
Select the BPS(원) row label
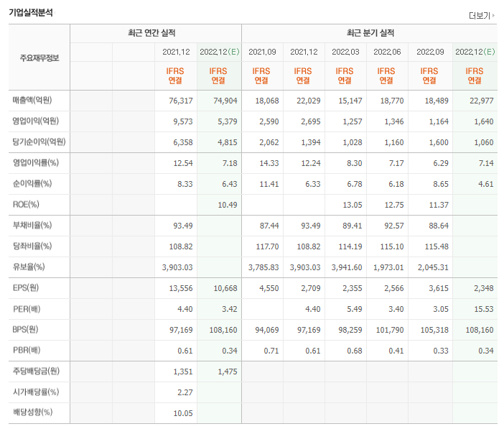(25, 330)
